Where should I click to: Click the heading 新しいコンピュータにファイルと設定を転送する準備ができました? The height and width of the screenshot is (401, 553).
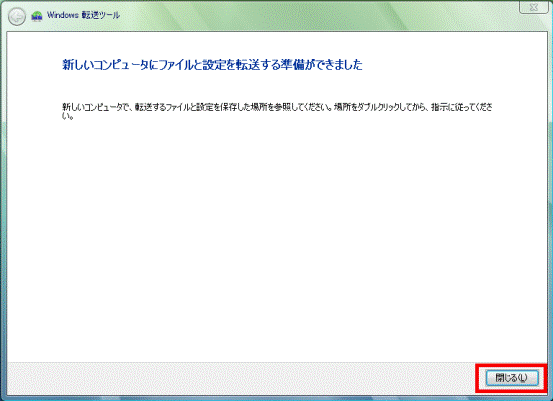click(x=212, y=65)
